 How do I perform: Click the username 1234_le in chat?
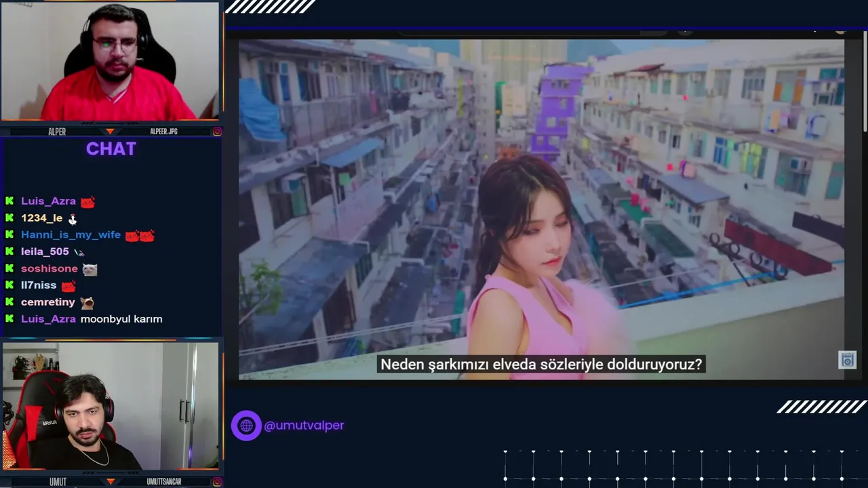point(41,218)
